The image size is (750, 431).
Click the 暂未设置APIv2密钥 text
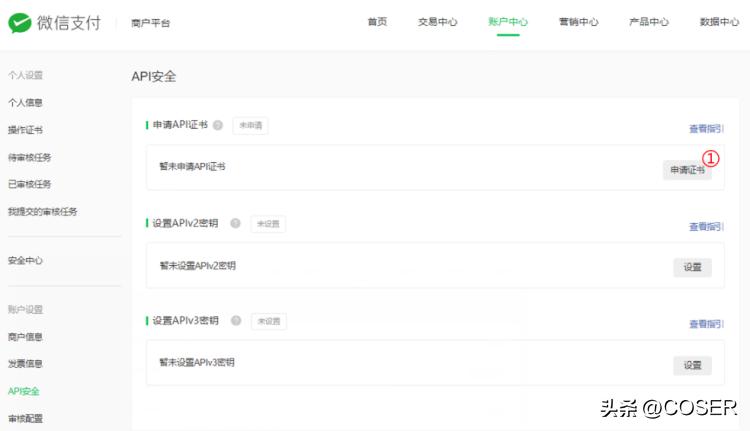(x=198, y=265)
